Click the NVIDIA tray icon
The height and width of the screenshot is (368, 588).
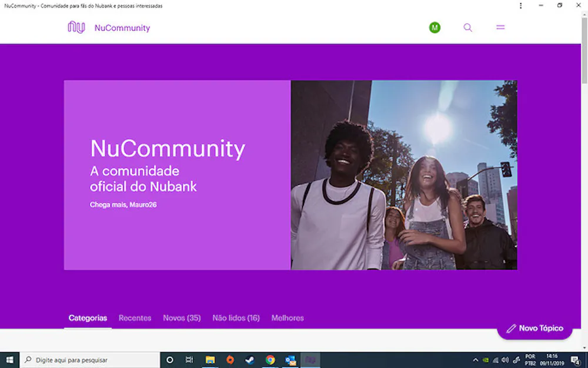pos(486,360)
